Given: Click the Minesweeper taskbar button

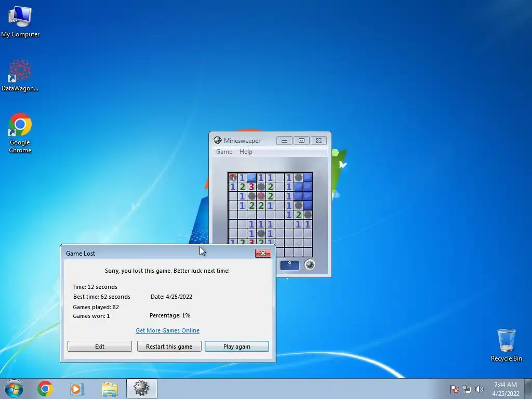Looking at the screenshot, I should (142, 389).
